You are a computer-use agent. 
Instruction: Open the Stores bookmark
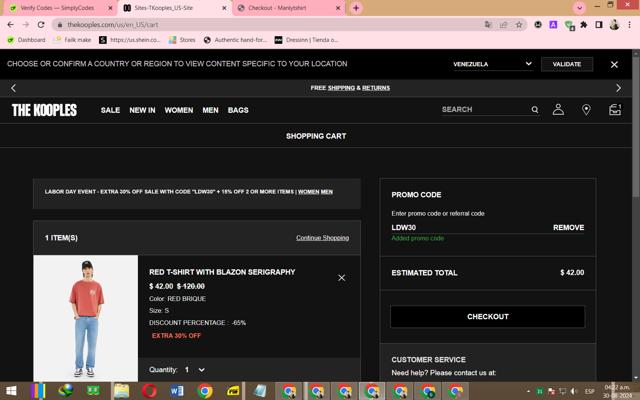point(182,40)
